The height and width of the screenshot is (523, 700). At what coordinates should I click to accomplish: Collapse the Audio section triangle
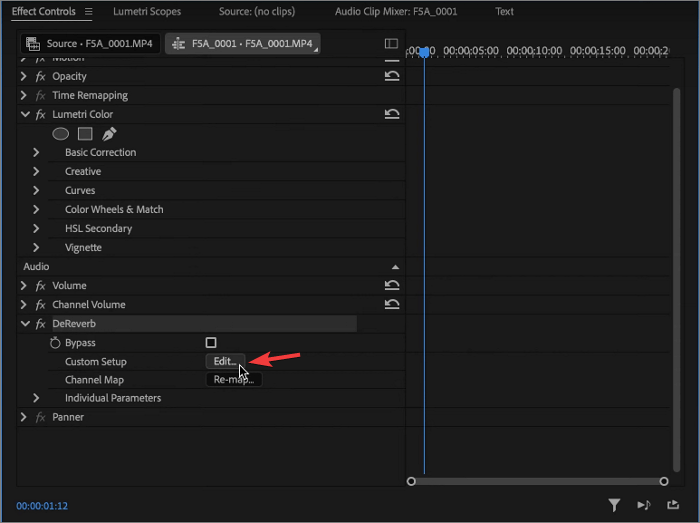point(395,267)
